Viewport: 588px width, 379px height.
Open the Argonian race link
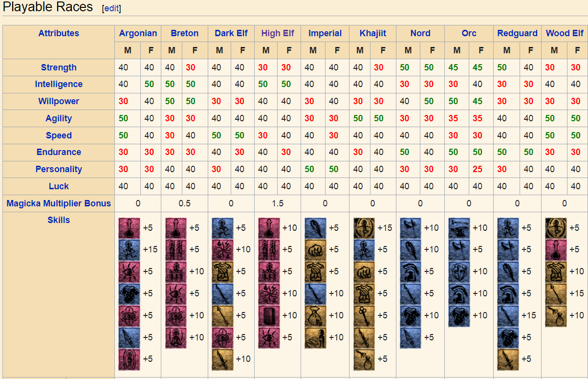point(138,33)
